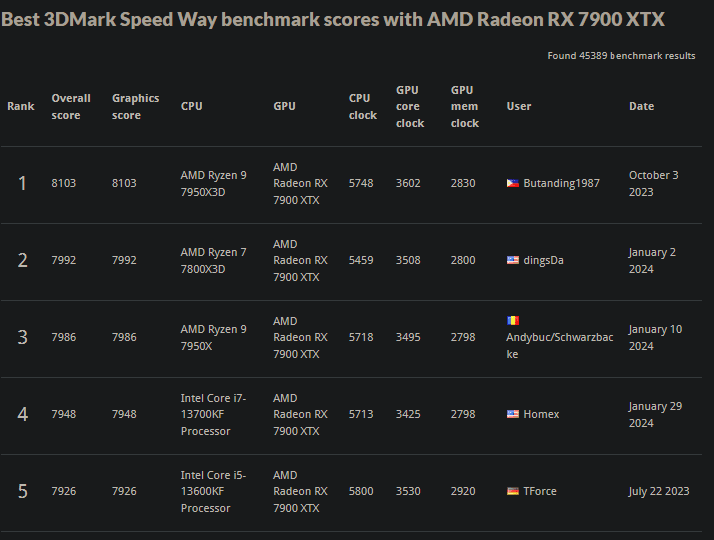Click the Found 45389 benchmark results text
Viewport: 714px width, 540px height.
tap(621, 56)
